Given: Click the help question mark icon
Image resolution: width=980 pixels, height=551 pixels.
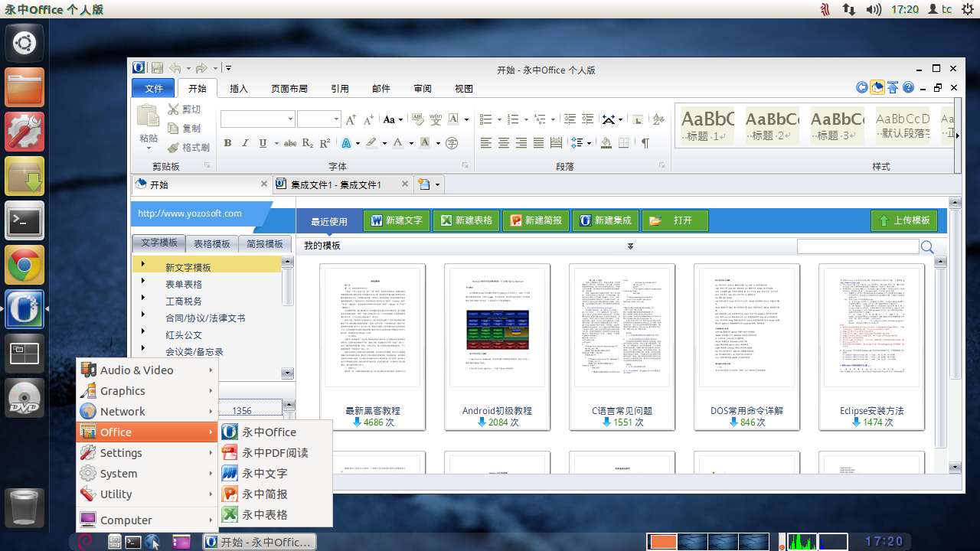Looking at the screenshot, I should [x=908, y=88].
